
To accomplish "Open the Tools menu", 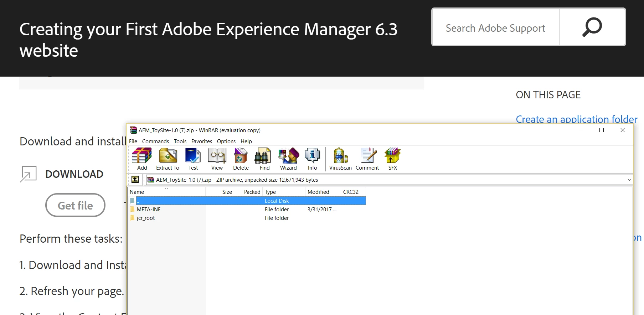I will (x=180, y=141).
